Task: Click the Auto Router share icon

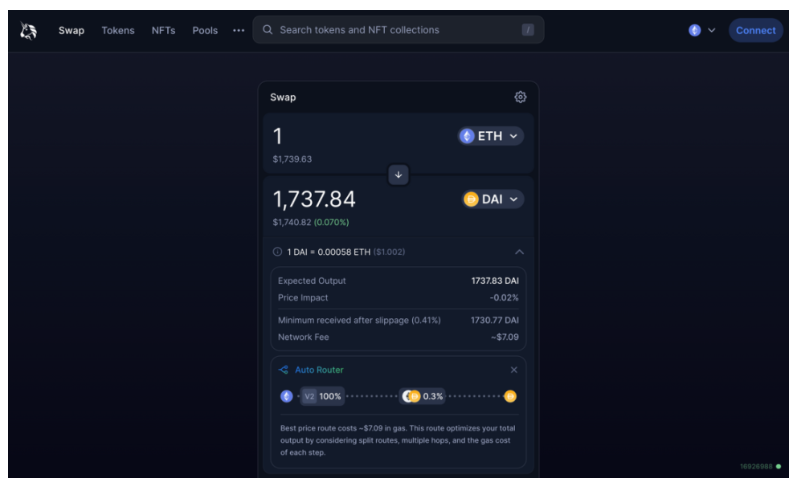Action: (283, 370)
